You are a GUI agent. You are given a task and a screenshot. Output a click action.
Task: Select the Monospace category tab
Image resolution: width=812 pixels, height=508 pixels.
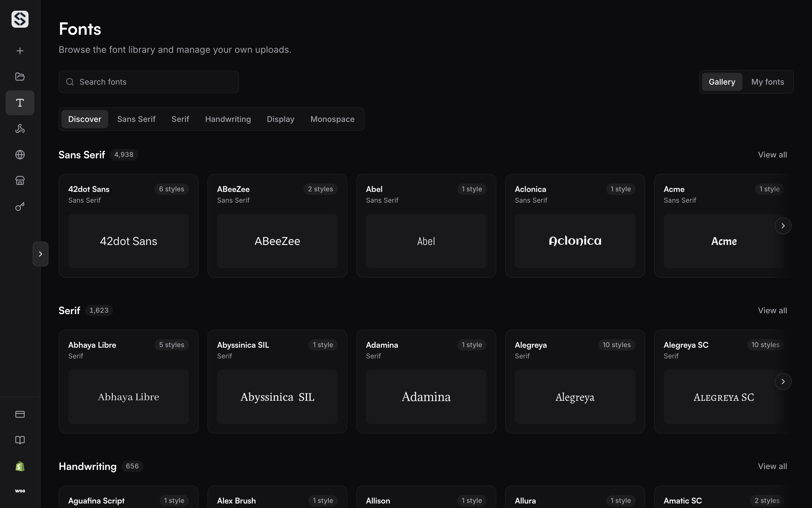click(332, 119)
